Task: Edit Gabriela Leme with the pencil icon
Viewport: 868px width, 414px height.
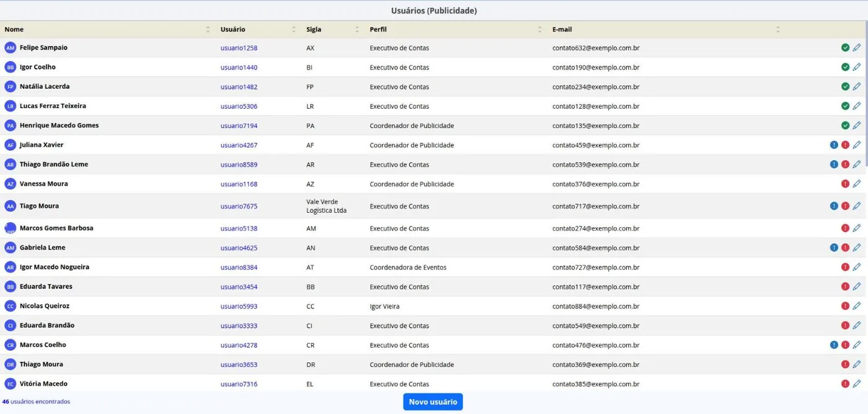Action: pyautogui.click(x=856, y=248)
